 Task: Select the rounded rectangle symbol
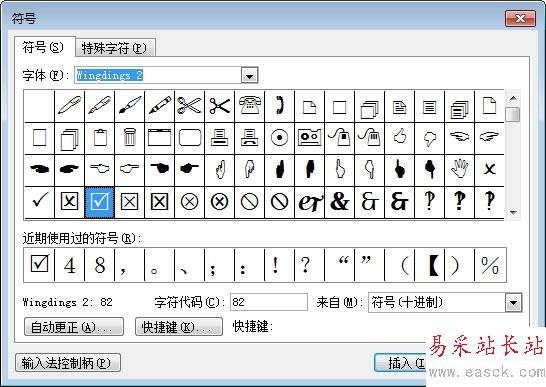pyautogui.click(x=190, y=138)
